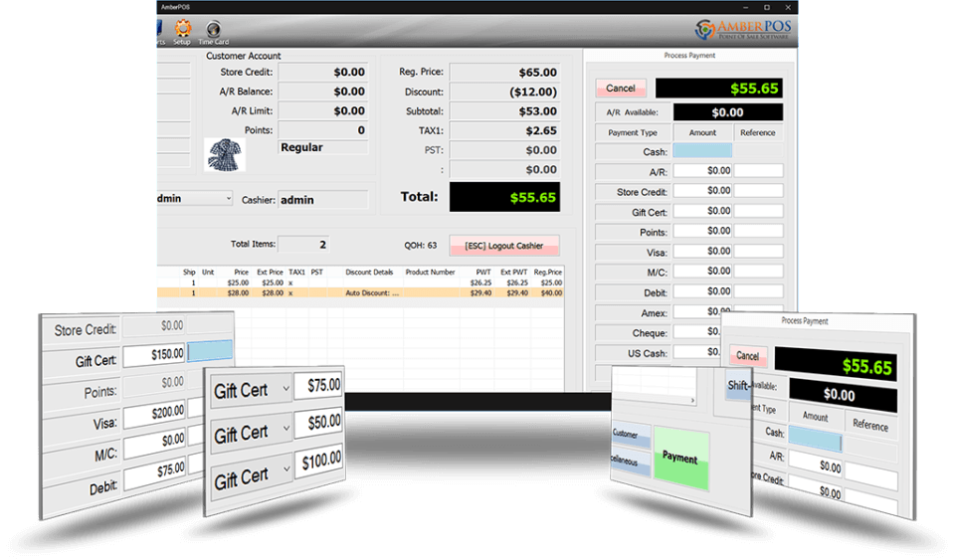
Task: Click the Visa amount field showing $0.00
Action: [x=702, y=252]
